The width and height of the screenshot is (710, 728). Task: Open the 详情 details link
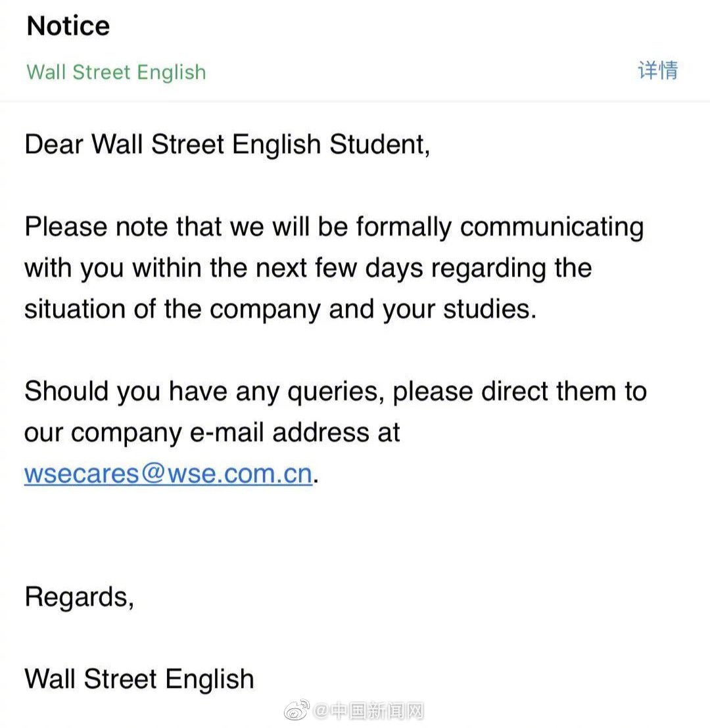[657, 70]
